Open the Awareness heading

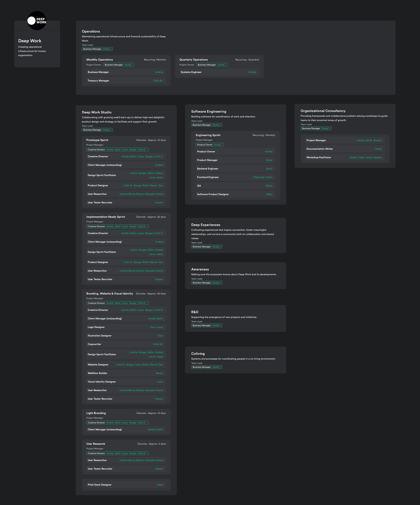point(200,269)
